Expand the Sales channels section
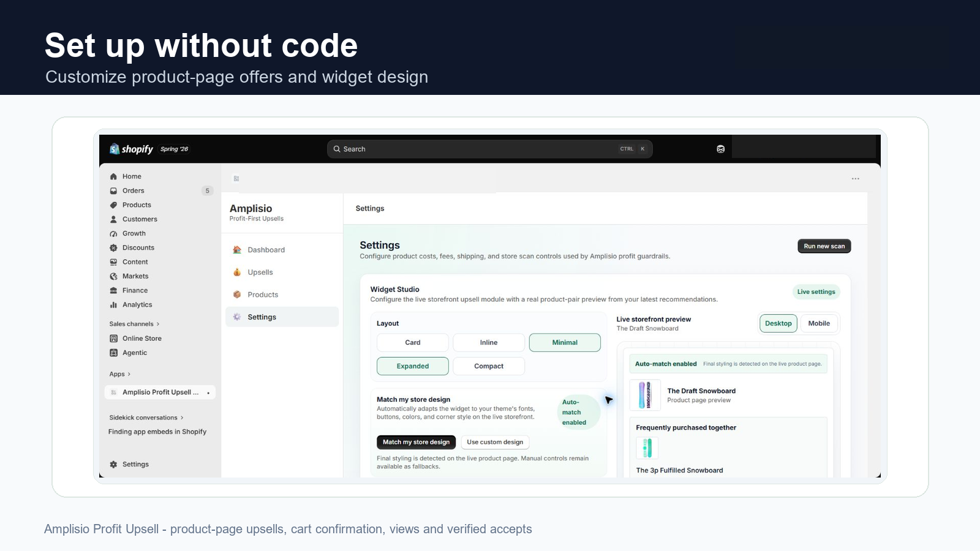Image resolution: width=980 pixels, height=551 pixels. pyautogui.click(x=134, y=324)
